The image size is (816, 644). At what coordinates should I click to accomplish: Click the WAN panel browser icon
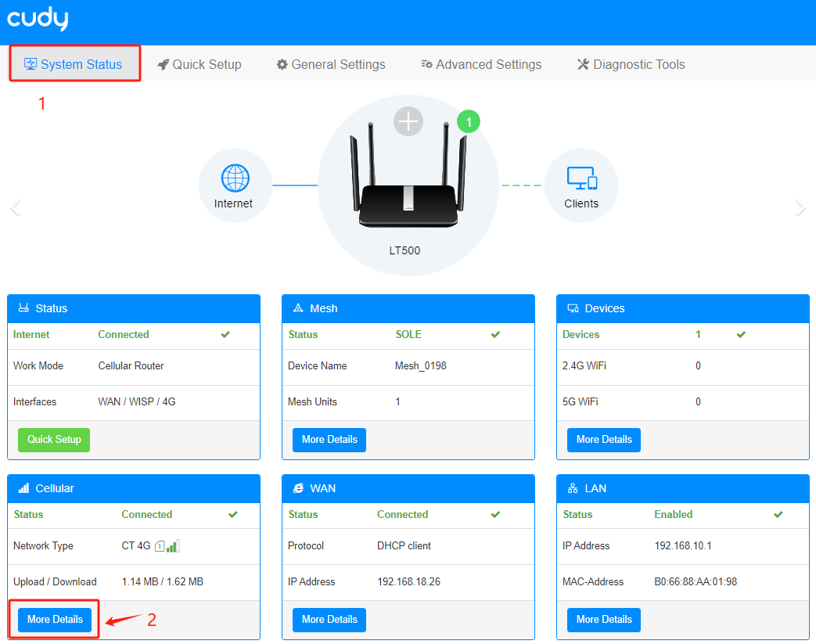298,488
